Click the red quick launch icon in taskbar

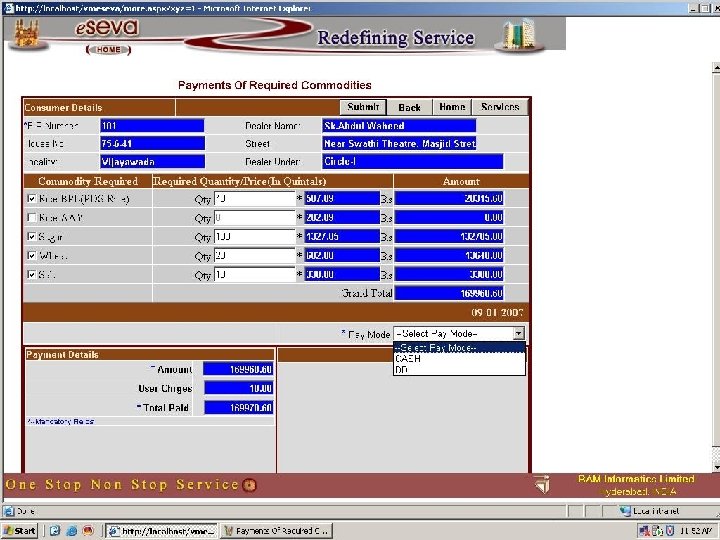[x=88, y=530]
